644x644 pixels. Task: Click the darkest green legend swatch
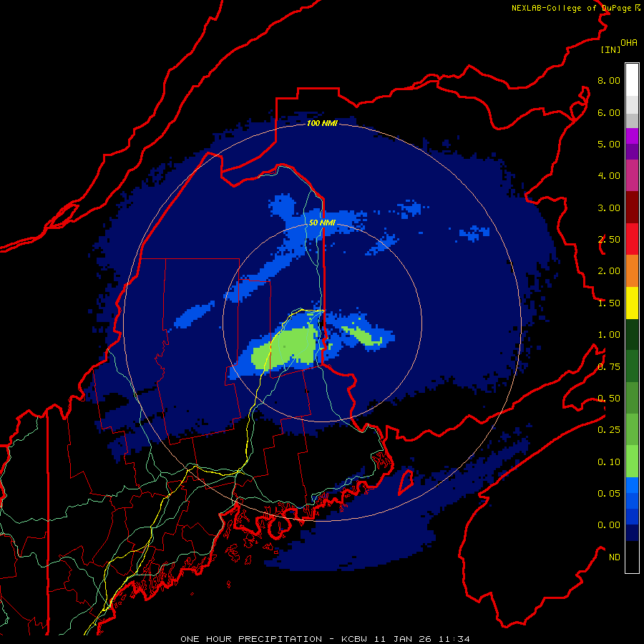coord(632,335)
